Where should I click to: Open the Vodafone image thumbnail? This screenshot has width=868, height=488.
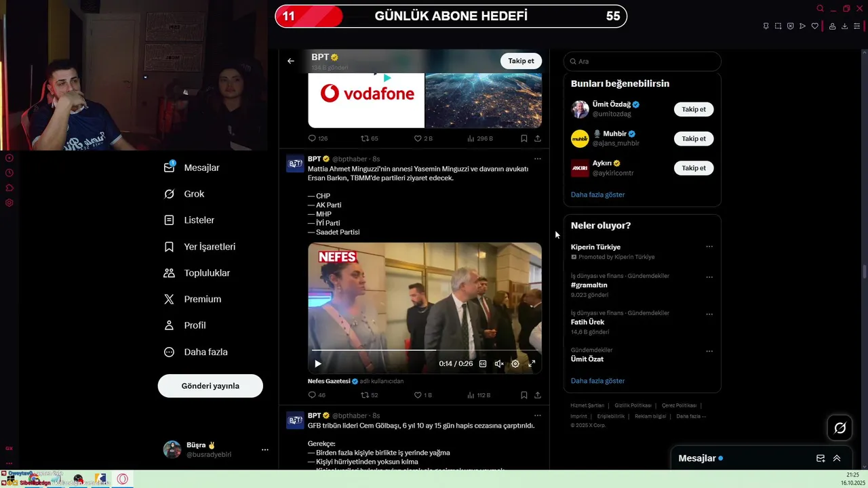(x=366, y=100)
